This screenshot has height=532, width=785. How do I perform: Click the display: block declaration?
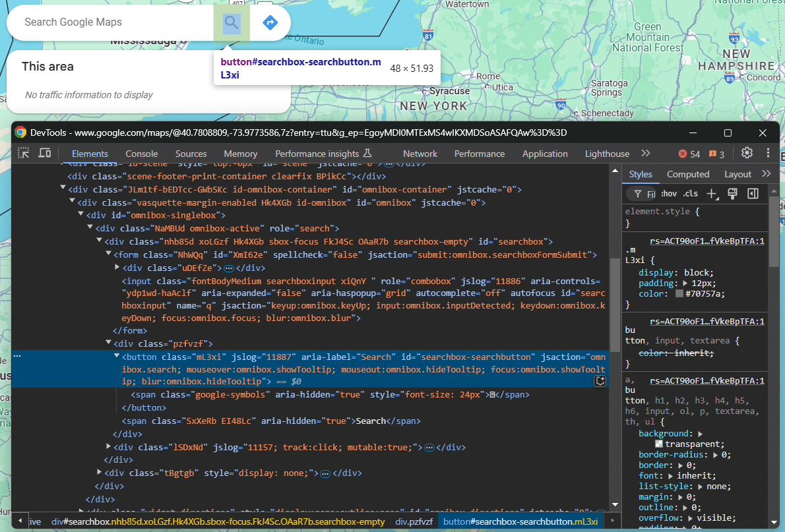(x=676, y=273)
